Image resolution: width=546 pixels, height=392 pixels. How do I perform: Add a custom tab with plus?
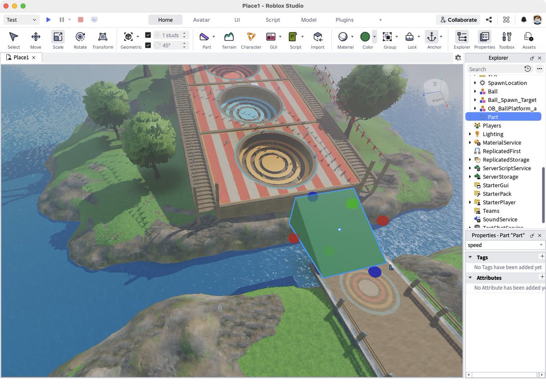point(380,20)
